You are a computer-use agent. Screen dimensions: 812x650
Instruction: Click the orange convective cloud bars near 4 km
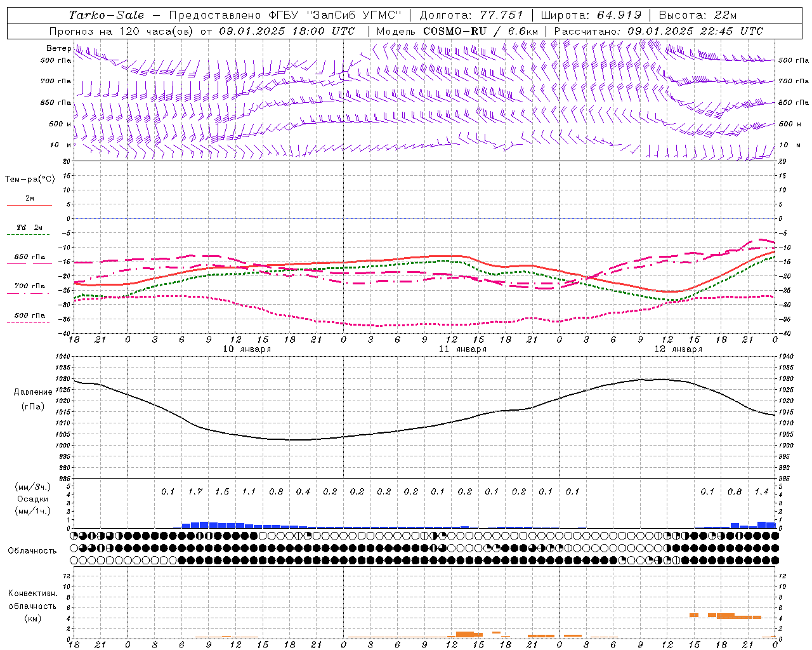pyautogui.click(x=725, y=616)
